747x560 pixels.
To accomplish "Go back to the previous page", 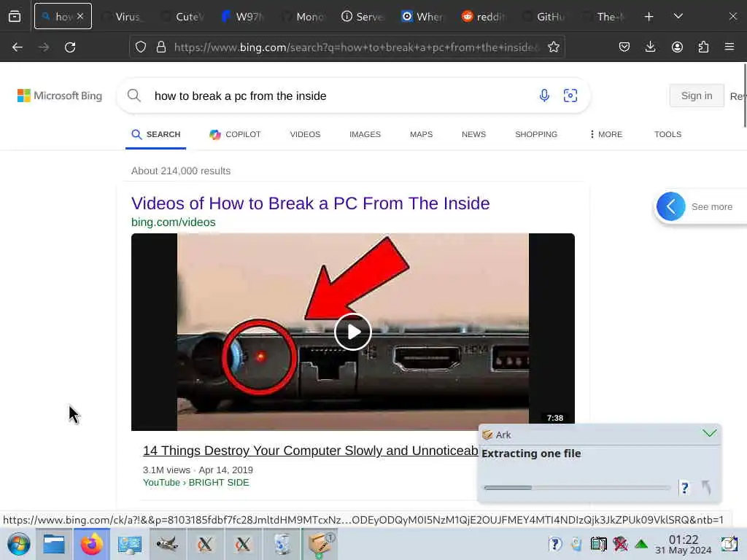I will click(x=18, y=47).
